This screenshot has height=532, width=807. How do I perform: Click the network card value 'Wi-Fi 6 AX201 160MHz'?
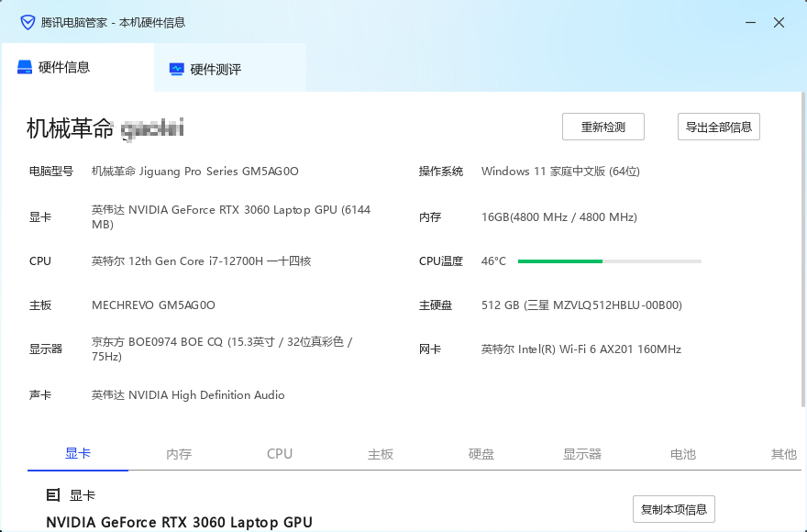pyautogui.click(x=620, y=349)
